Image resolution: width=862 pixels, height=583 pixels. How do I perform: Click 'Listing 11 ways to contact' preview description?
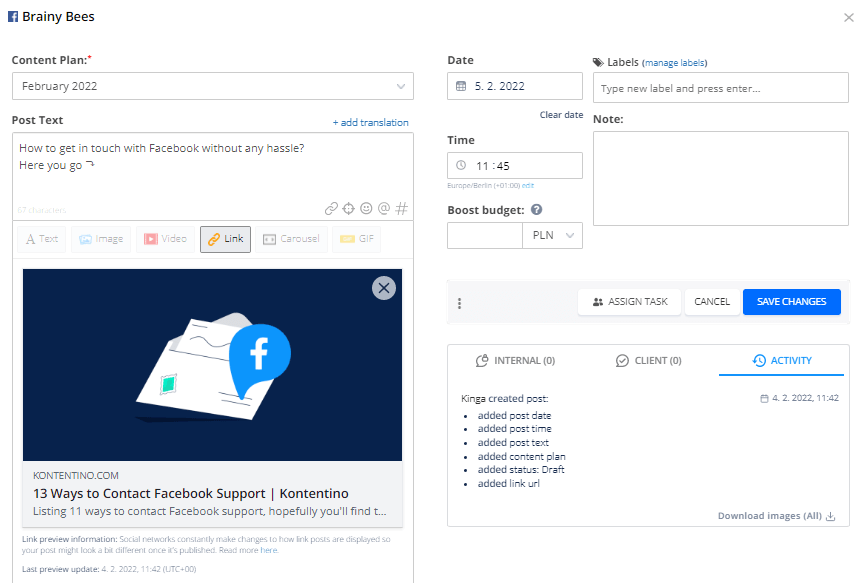coord(209,512)
